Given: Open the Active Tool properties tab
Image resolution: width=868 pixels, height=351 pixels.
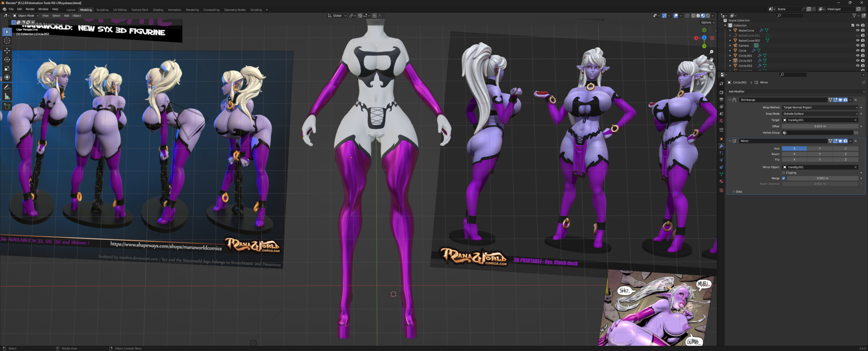Looking at the screenshot, I should pyautogui.click(x=721, y=83).
